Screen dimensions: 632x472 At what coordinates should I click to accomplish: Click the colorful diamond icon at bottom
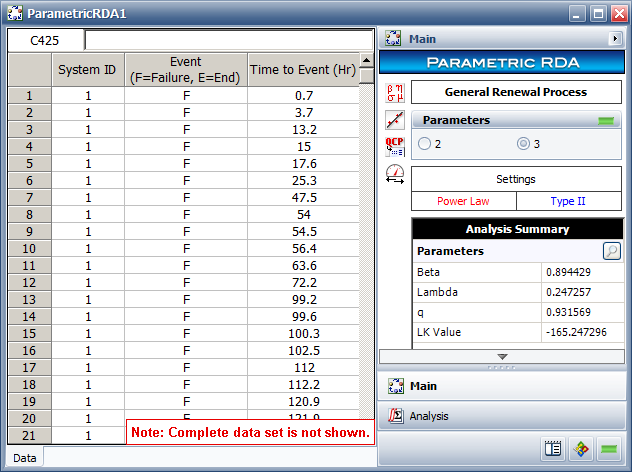coord(581,449)
